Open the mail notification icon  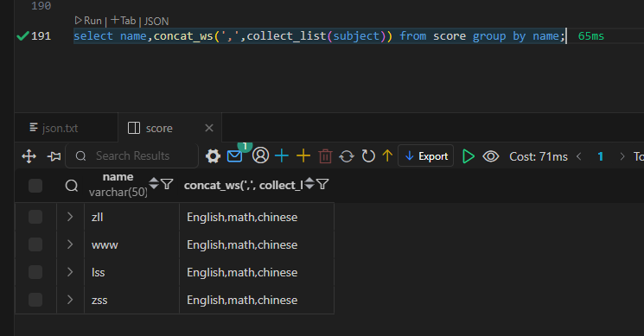click(234, 156)
